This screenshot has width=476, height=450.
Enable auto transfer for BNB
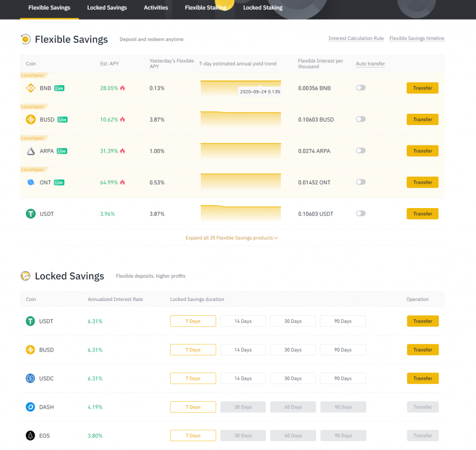[x=361, y=88]
